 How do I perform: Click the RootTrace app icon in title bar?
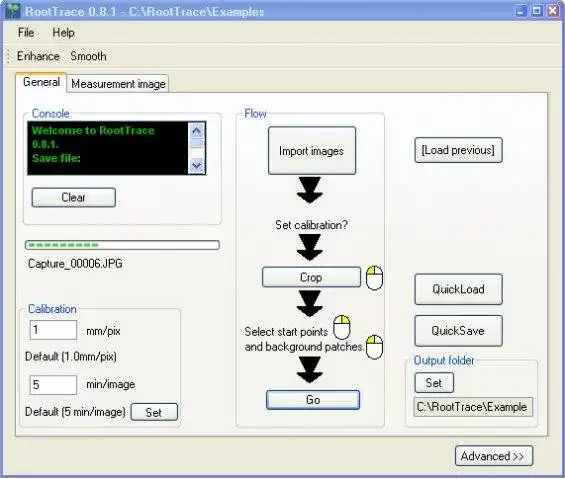[13, 11]
